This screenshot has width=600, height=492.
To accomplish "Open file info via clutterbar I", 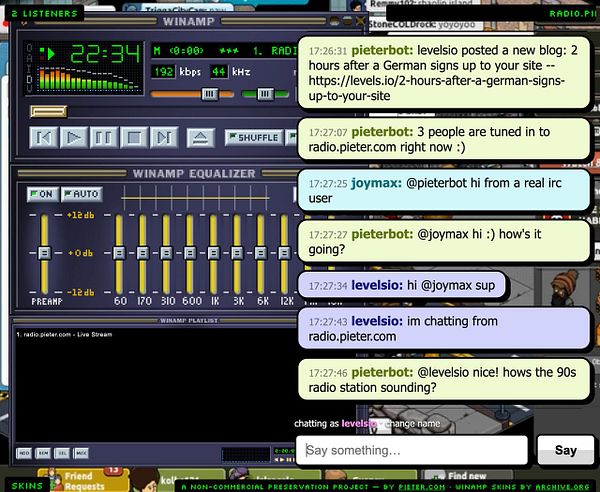I will tap(29, 68).
